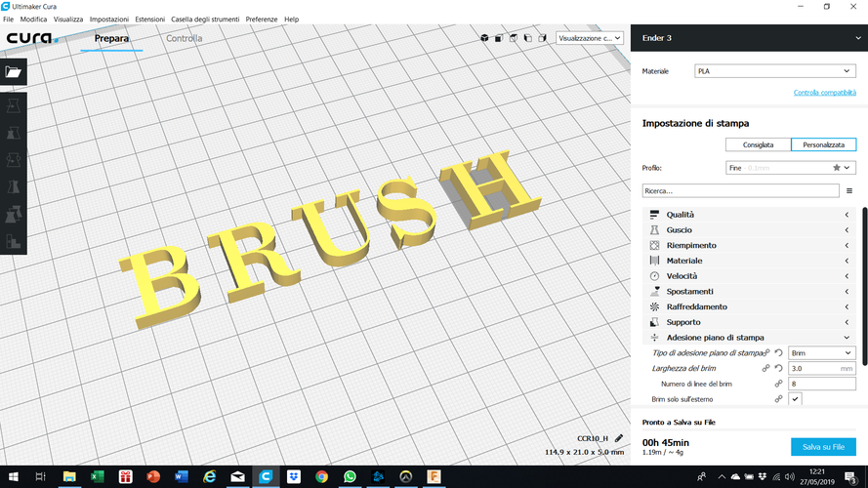Expand the Velocità settings section

click(750, 276)
